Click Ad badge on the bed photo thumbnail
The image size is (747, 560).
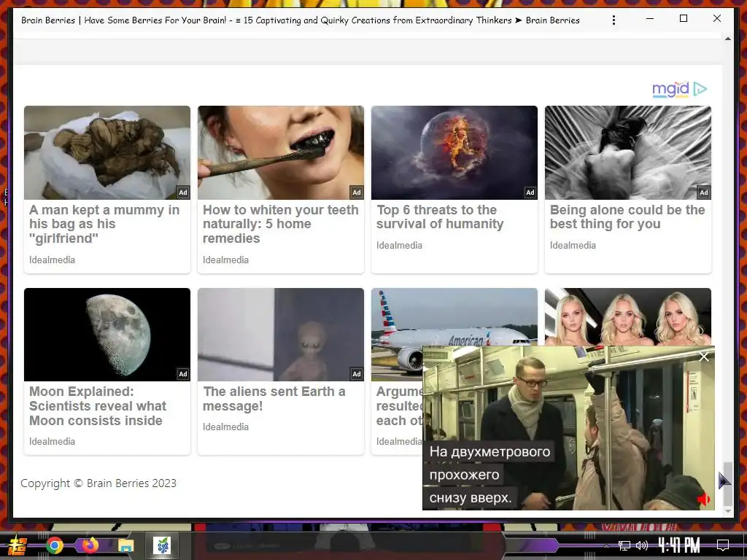click(x=704, y=192)
